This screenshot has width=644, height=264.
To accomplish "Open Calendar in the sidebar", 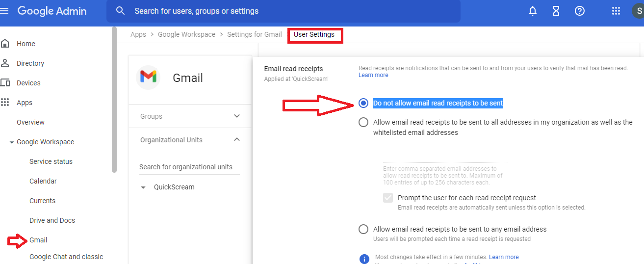I will (43, 181).
